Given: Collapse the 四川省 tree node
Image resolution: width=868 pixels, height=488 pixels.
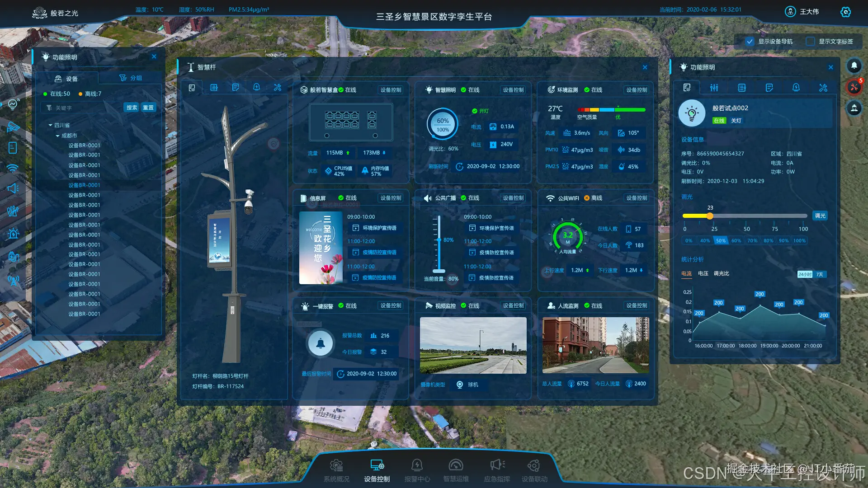Looking at the screenshot, I should tap(50, 125).
